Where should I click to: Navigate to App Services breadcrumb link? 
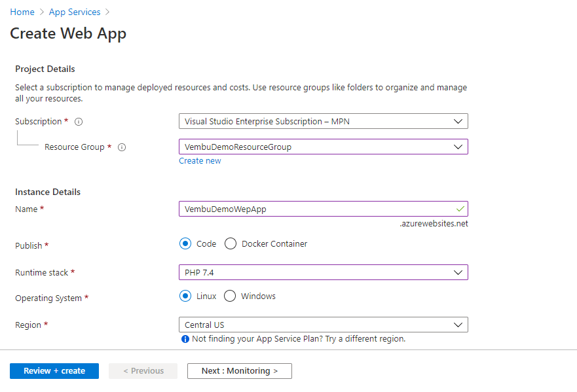(x=75, y=12)
